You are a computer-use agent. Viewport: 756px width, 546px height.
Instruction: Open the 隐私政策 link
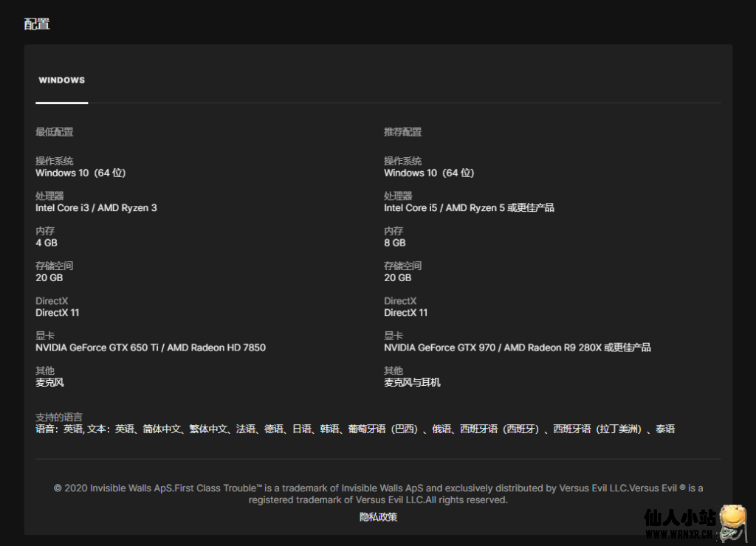pos(378,517)
